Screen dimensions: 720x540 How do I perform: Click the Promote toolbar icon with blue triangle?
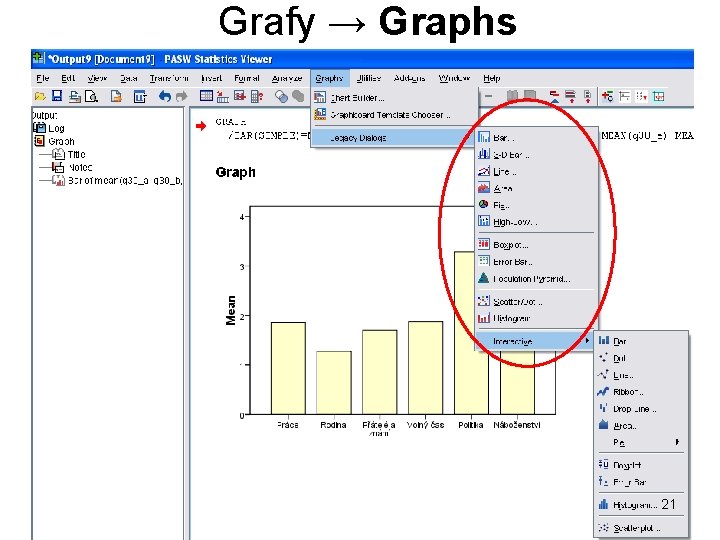pos(554,96)
